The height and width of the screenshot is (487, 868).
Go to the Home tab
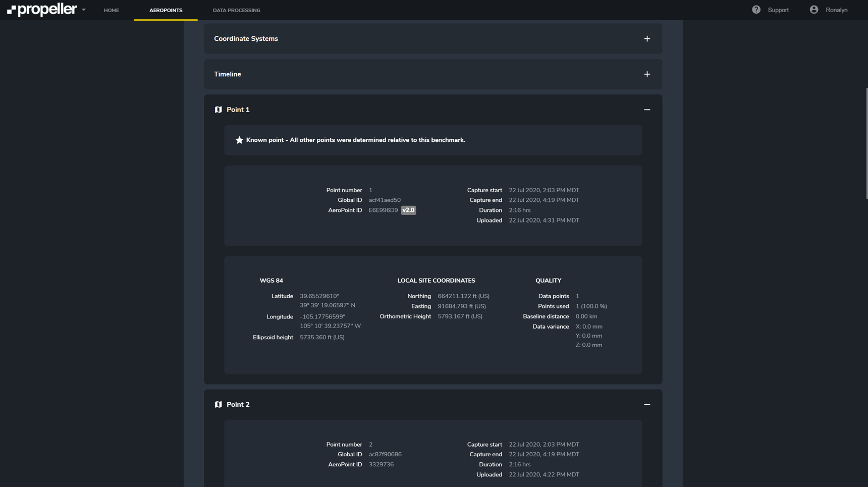(112, 10)
